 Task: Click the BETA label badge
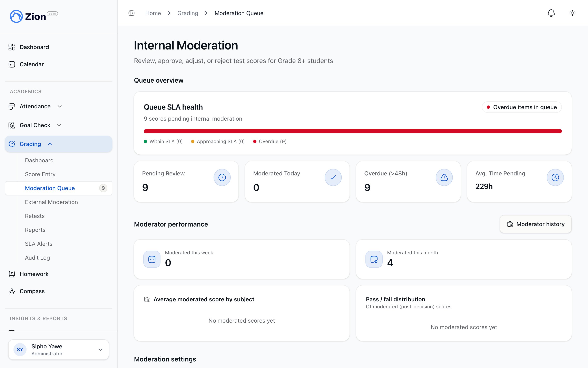52,14
